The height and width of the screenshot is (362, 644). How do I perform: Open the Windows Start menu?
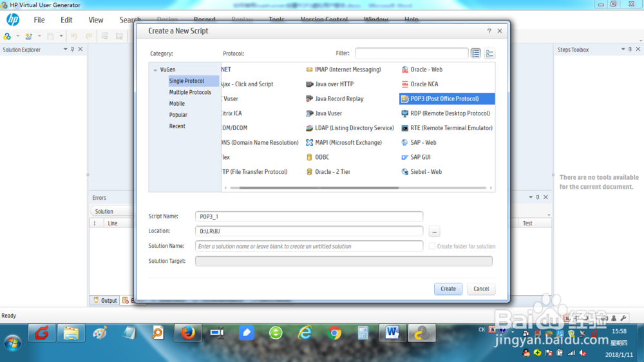click(13, 343)
